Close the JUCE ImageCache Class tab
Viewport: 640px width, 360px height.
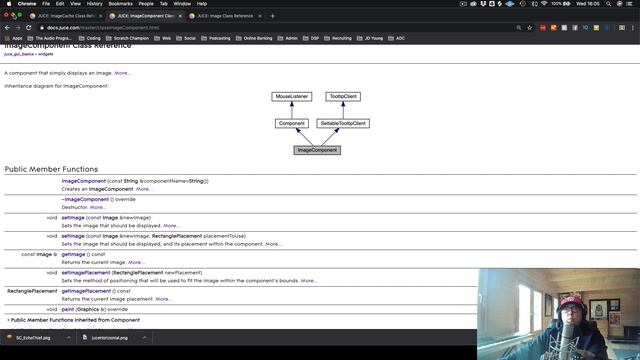coord(100,16)
